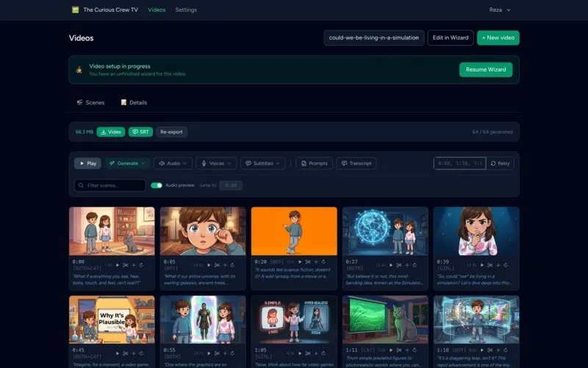Open the Subtitles dropdown
The width and height of the screenshot is (588, 368).
263,163
